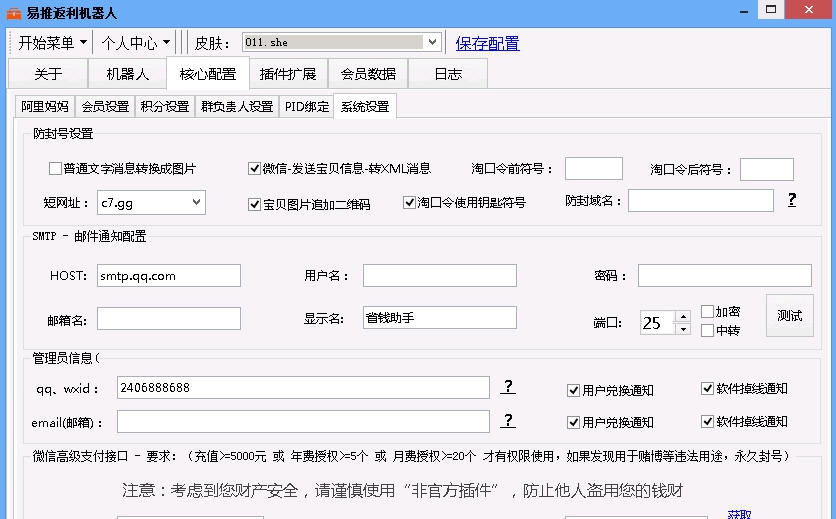Click the email(邮箱) input field
Screen dimensions: 836x519
[303, 421]
